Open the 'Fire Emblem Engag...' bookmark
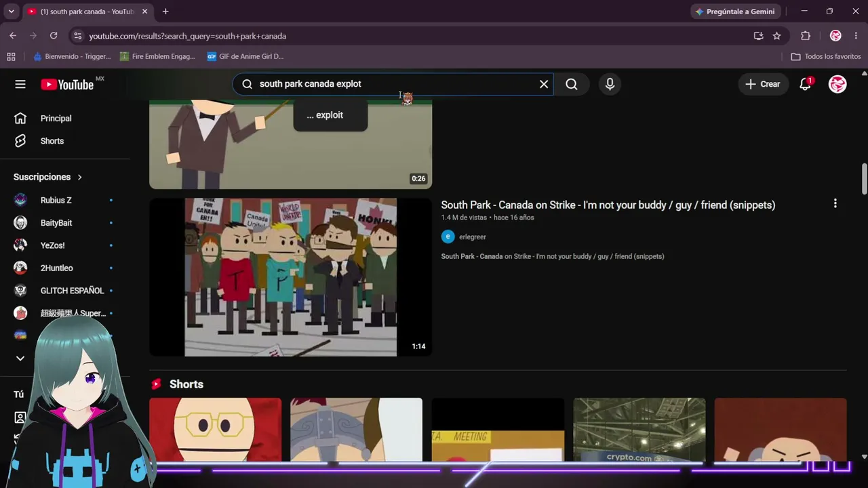The image size is (868, 488). pyautogui.click(x=157, y=56)
